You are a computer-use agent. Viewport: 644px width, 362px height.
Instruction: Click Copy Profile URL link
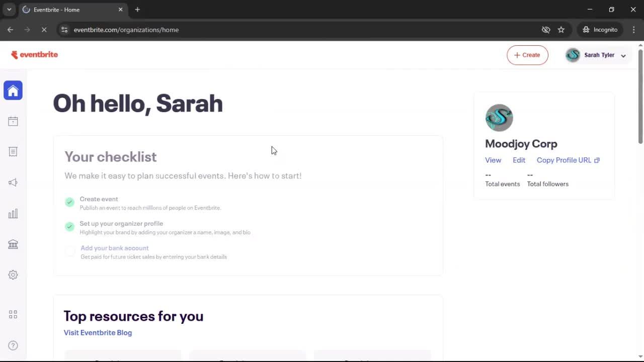click(568, 160)
